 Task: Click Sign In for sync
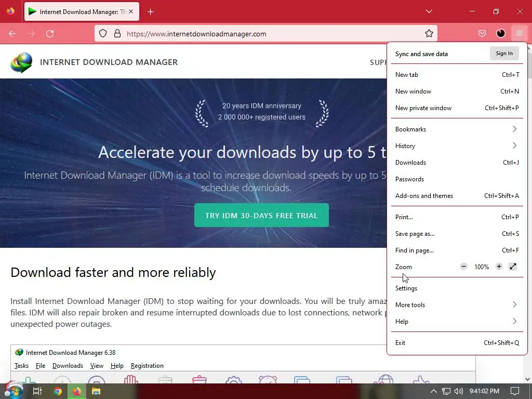coord(504,54)
